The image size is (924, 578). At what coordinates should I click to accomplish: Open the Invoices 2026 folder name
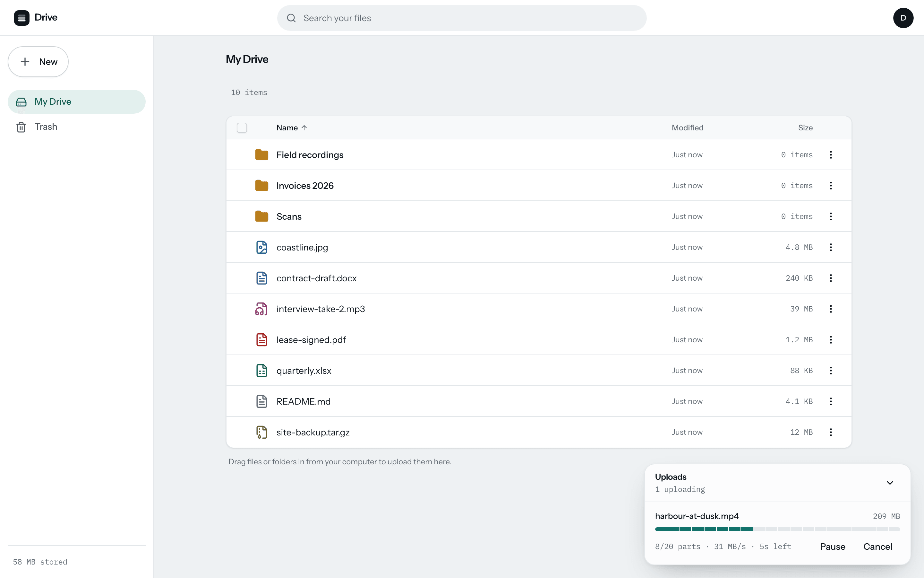click(305, 186)
